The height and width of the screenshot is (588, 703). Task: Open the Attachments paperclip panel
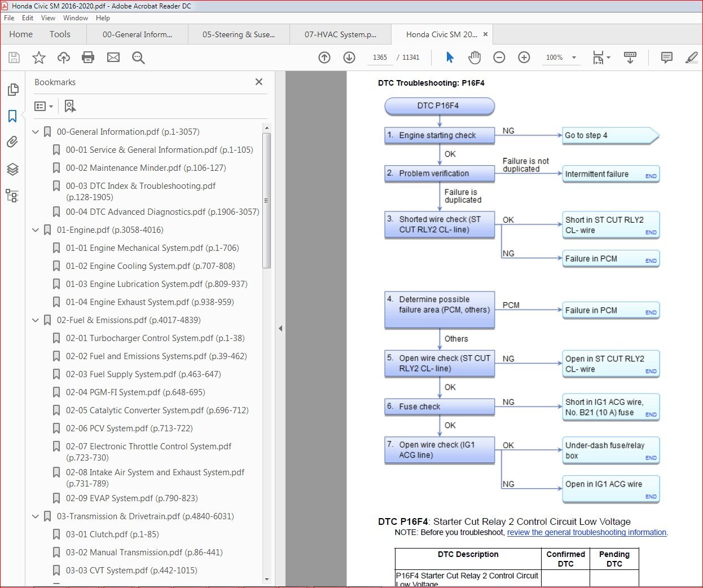(12, 142)
